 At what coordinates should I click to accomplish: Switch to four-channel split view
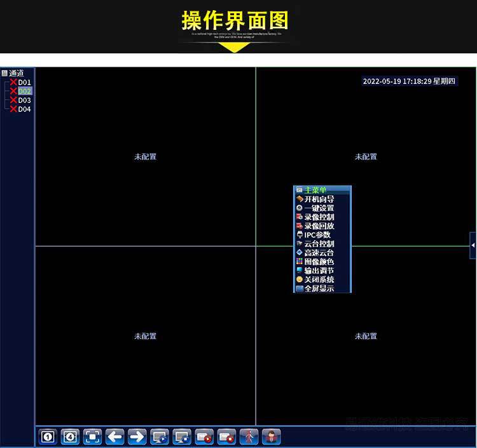coord(70,437)
